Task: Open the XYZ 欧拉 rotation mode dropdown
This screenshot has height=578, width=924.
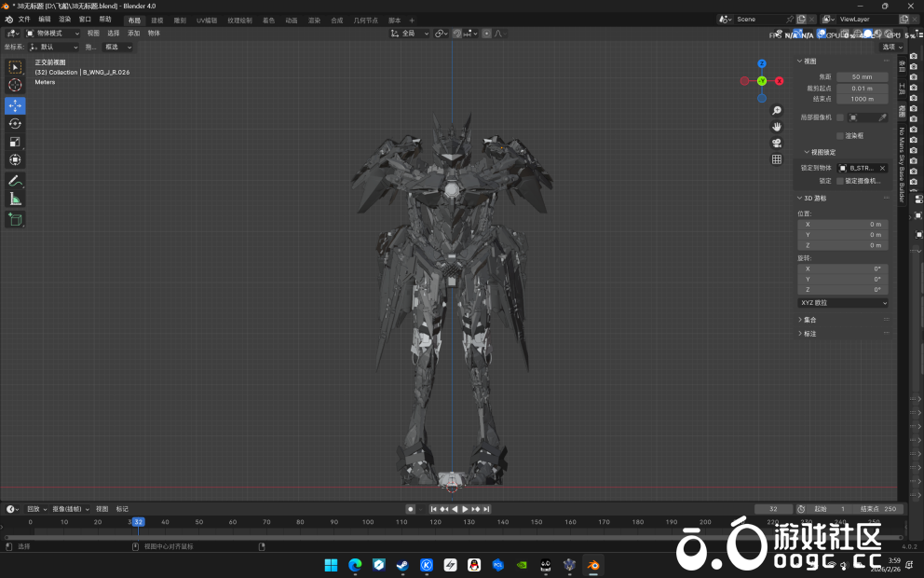Action: (x=843, y=303)
